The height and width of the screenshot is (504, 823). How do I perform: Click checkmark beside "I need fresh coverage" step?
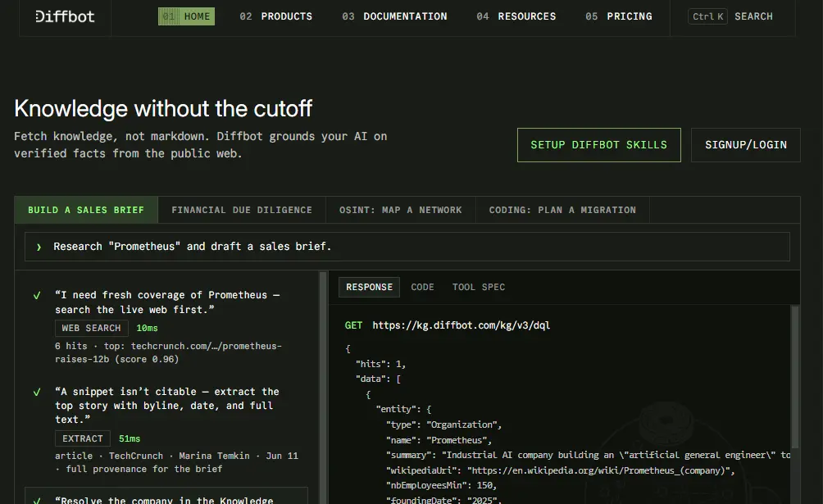(37, 296)
